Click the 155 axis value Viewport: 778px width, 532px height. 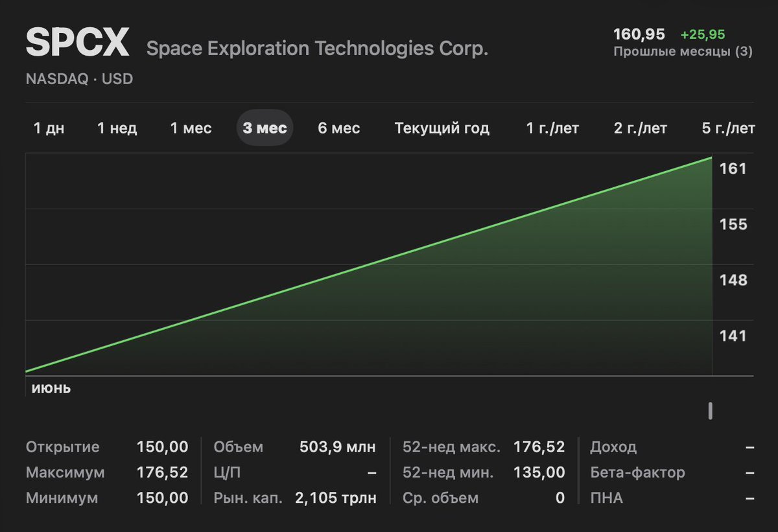tap(733, 224)
